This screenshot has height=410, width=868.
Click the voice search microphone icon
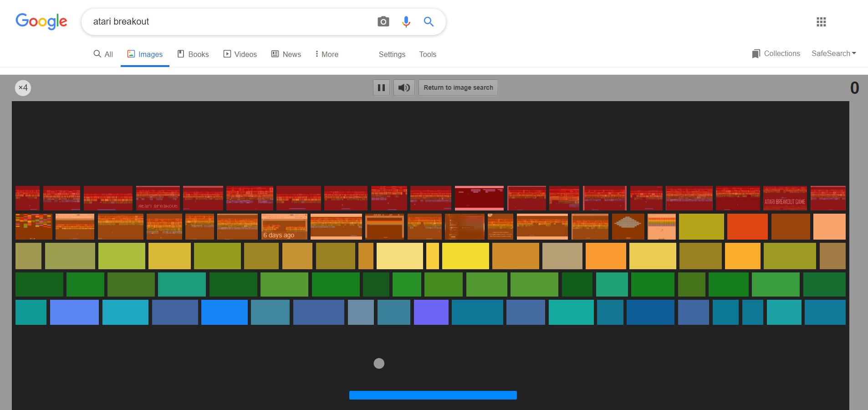coord(406,21)
